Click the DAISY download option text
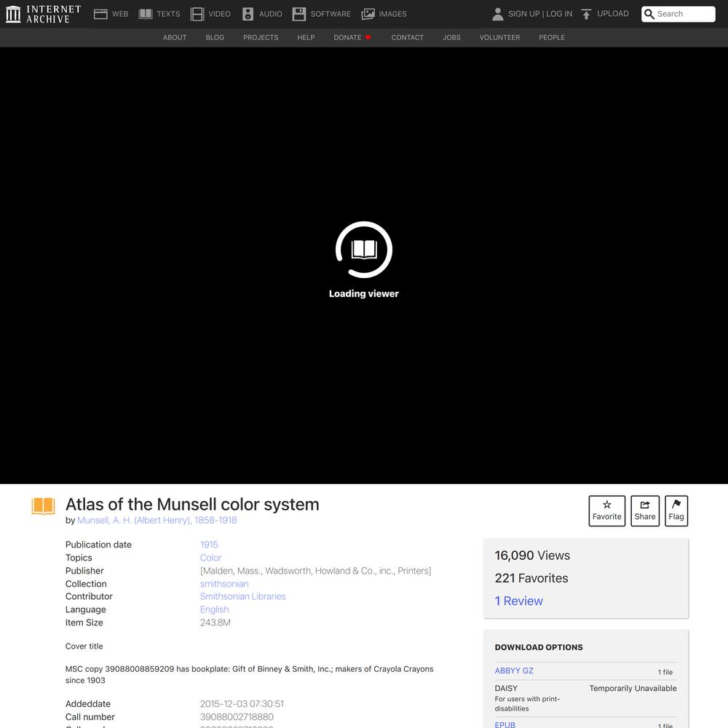The width and height of the screenshot is (728, 728). [x=506, y=688]
